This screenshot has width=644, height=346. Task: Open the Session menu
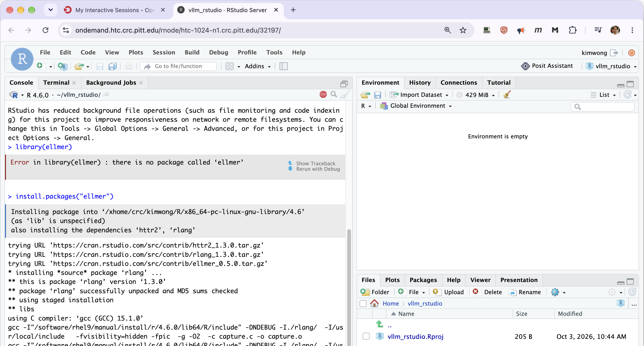[x=164, y=52]
